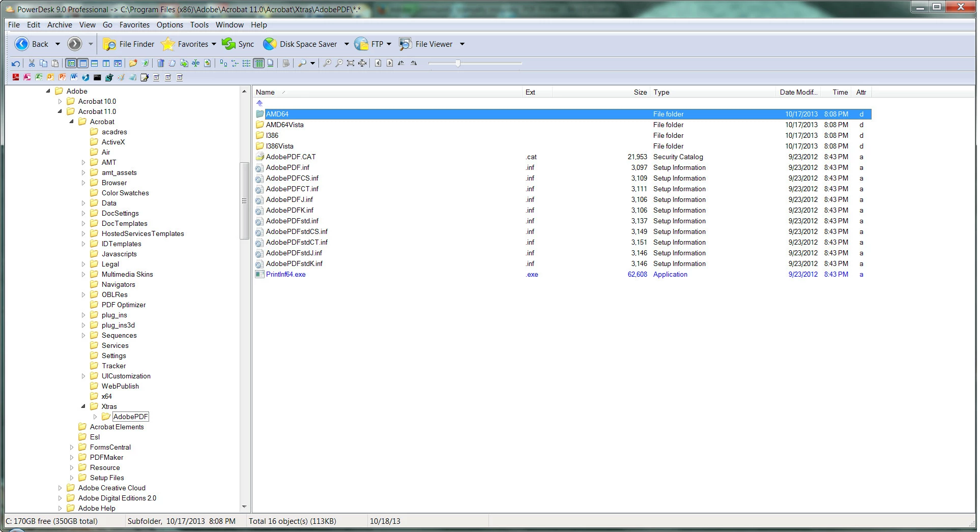Launch Microsoft Outlook from launch bar
The height and width of the screenshot is (532, 980).
pos(50,77)
